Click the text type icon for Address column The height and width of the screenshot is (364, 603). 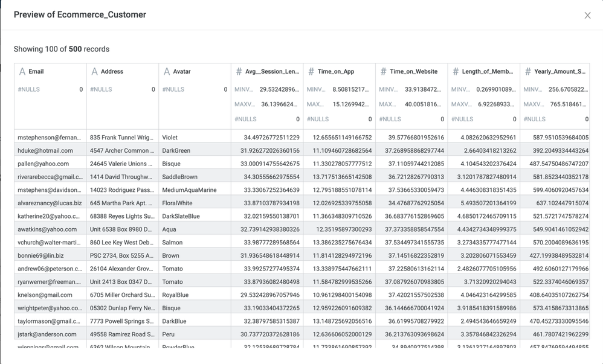point(94,71)
